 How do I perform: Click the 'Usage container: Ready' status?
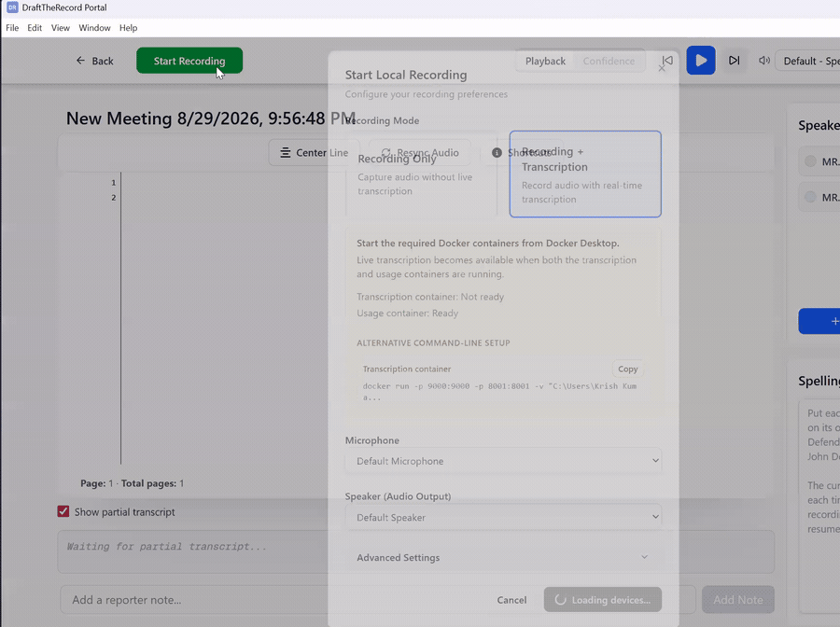tap(407, 313)
